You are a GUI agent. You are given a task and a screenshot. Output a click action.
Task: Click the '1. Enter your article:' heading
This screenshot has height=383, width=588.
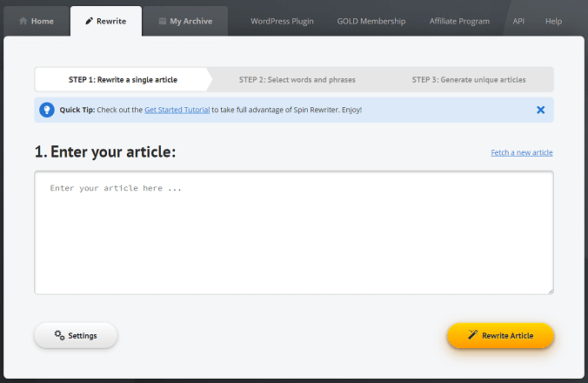pyautogui.click(x=105, y=152)
